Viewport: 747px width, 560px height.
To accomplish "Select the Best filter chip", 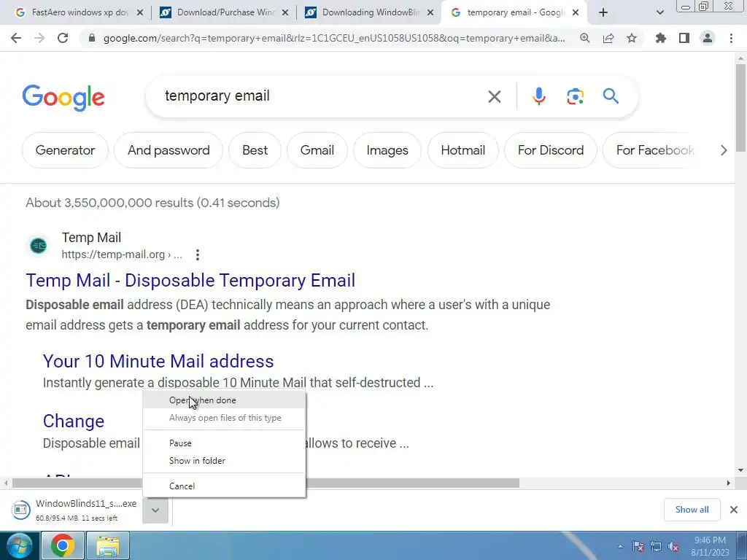I will point(255,150).
